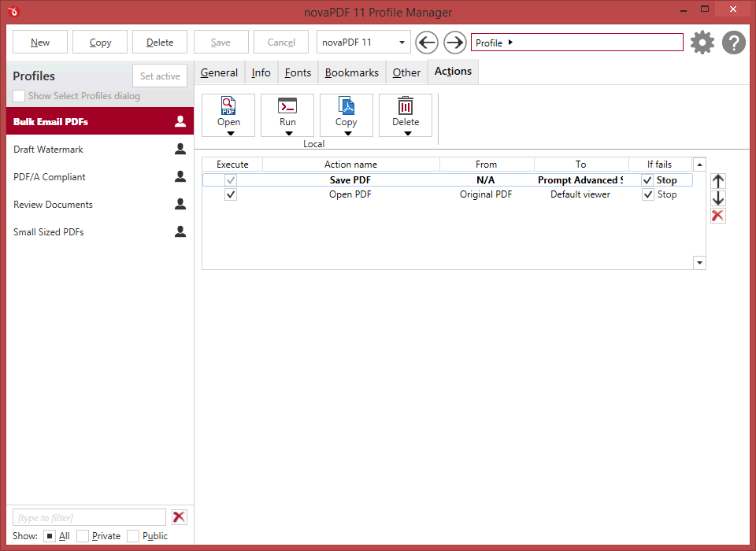Expand the Run action dropdown arrow
The width and height of the screenshot is (756, 551).
289,134
